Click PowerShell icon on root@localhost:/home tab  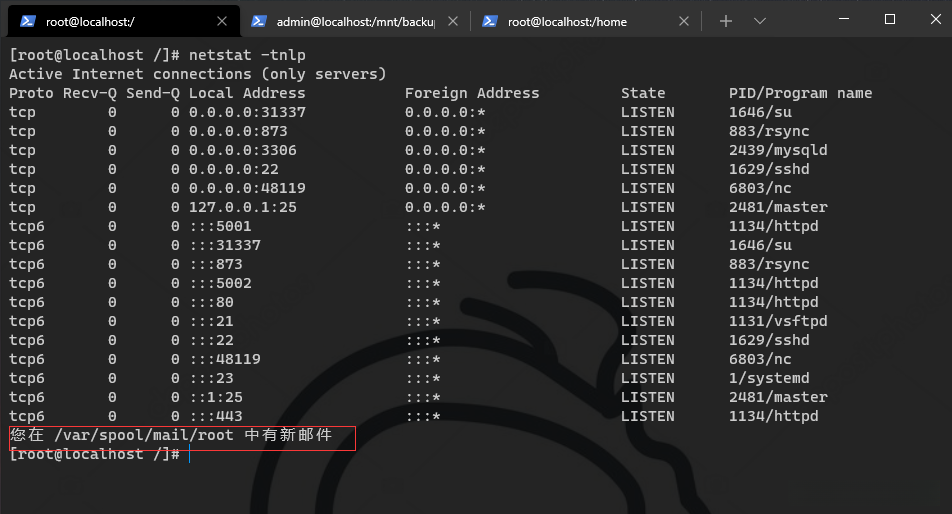[x=489, y=21]
